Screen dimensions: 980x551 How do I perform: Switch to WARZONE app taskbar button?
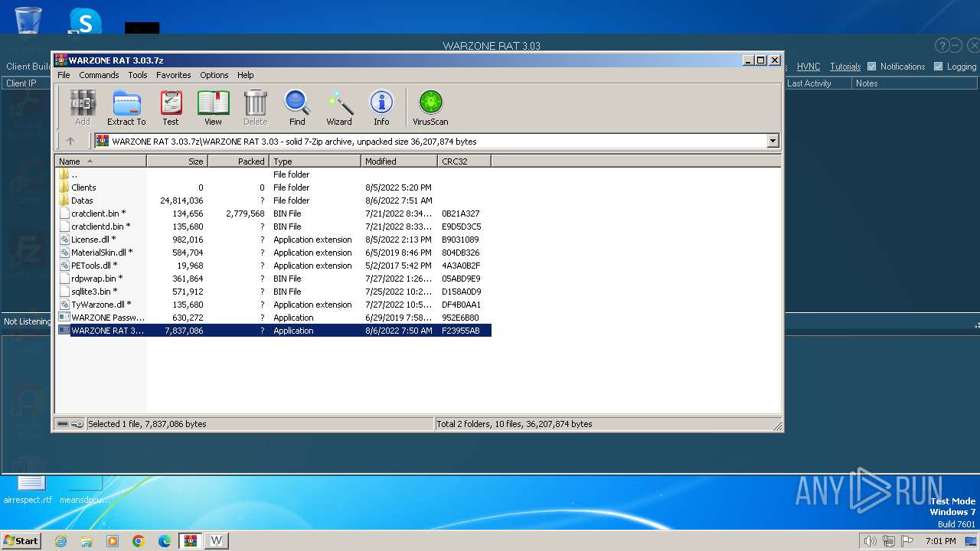(x=217, y=541)
